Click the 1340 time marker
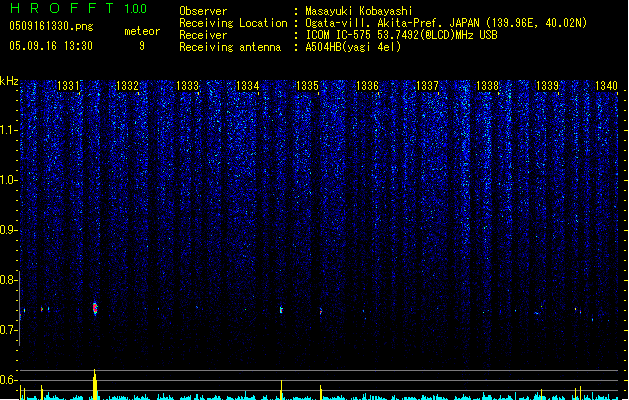The width and height of the screenshot is (629, 400). click(607, 86)
